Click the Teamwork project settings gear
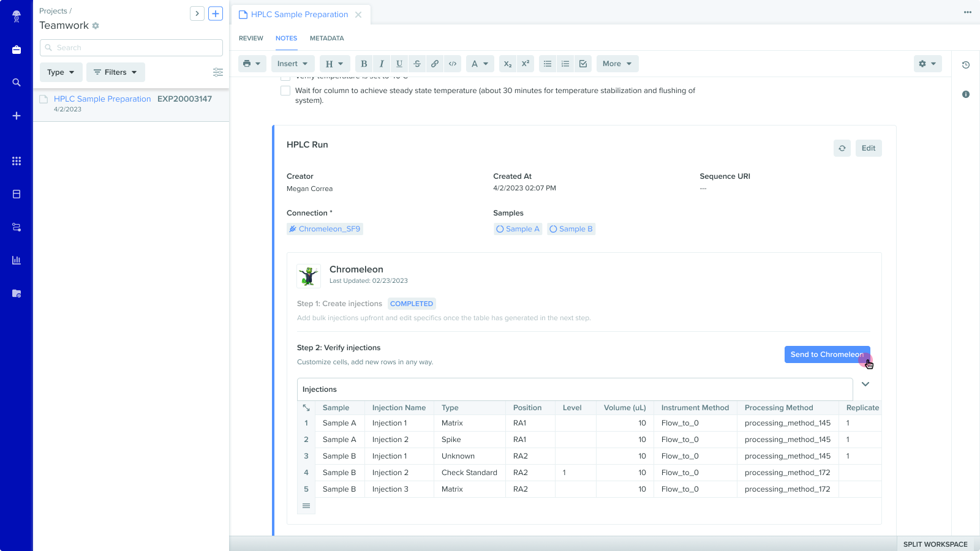Image resolution: width=980 pixels, height=551 pixels. pos(96,26)
